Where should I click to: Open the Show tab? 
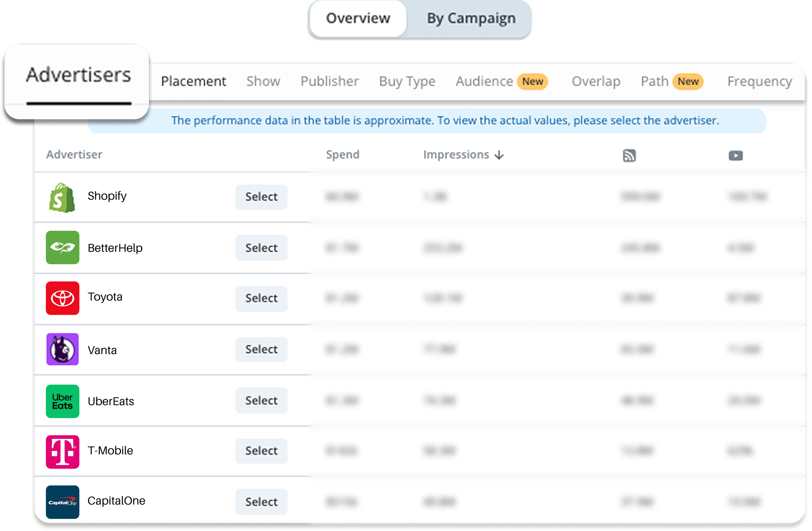point(263,81)
